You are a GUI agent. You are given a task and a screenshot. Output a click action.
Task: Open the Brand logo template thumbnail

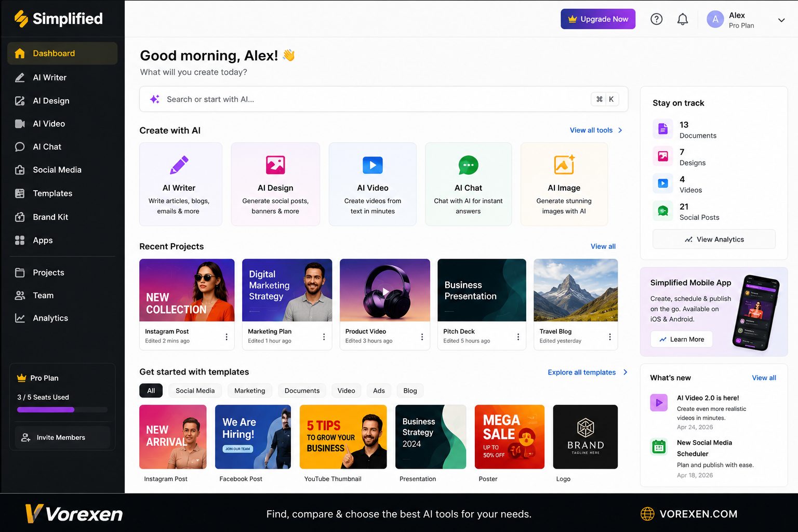point(586,437)
